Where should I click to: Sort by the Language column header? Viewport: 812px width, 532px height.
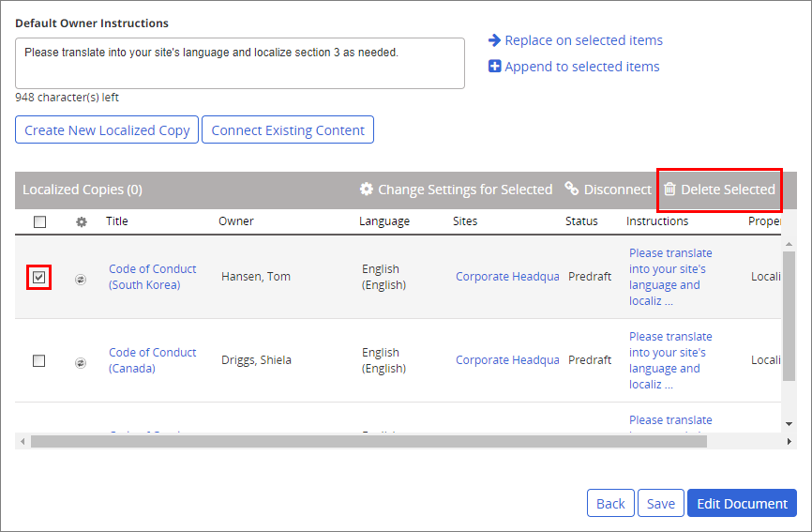(x=383, y=221)
